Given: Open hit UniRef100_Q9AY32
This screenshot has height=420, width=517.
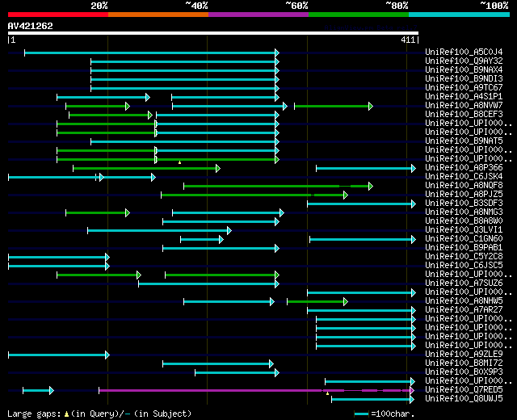Looking at the screenshot, I should point(464,61).
